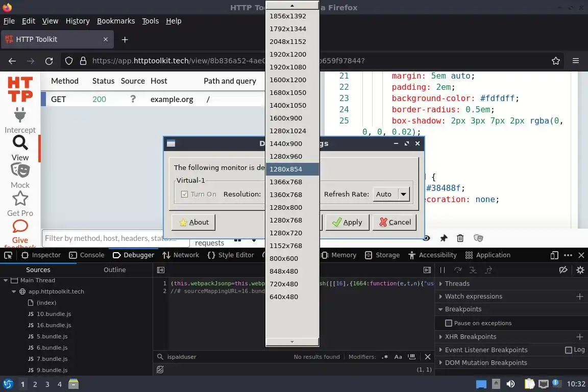Open the file manager from taskbar
The width and height of the screenshot is (588, 392).
click(x=73, y=384)
